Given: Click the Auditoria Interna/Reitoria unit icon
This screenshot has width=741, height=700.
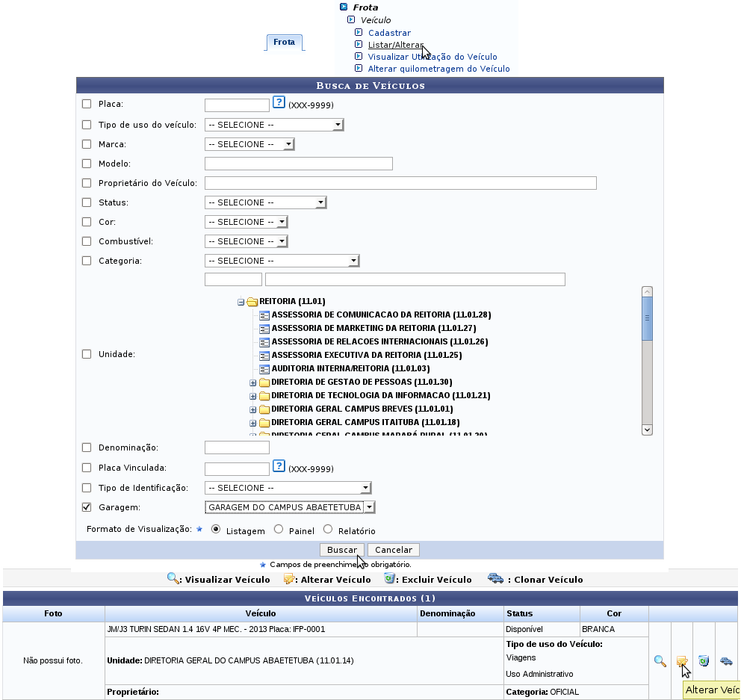Looking at the screenshot, I should click(264, 368).
